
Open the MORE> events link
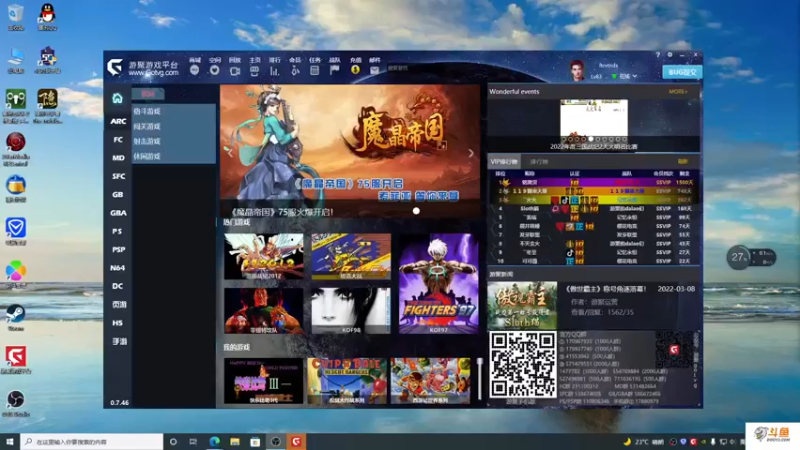[678, 92]
